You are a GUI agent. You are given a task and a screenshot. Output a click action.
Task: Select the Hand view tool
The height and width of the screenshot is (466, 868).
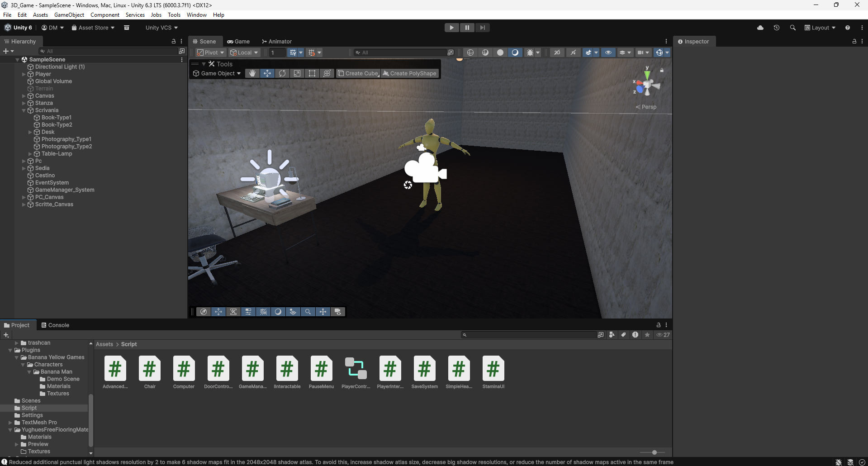point(252,73)
